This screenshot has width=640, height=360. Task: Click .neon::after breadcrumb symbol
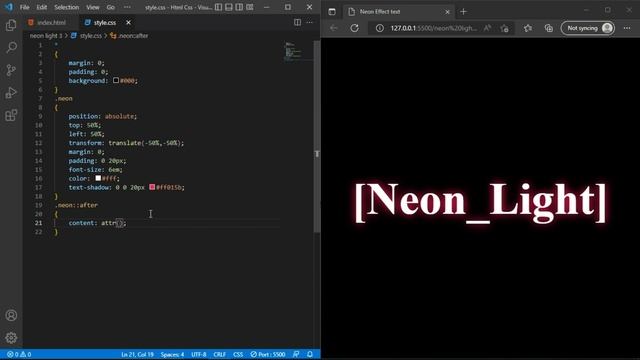[x=129, y=36]
